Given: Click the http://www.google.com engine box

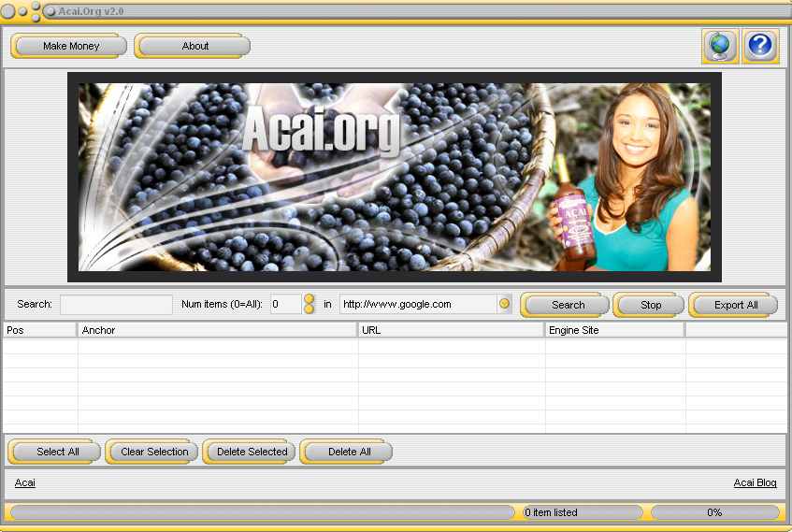Looking at the screenshot, I should point(419,304).
